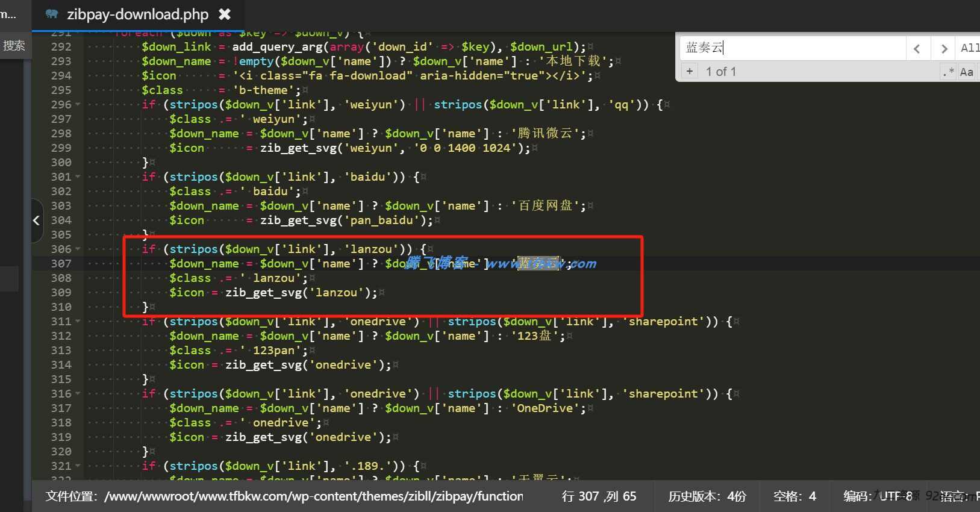Go to next search match arrow

[944, 49]
